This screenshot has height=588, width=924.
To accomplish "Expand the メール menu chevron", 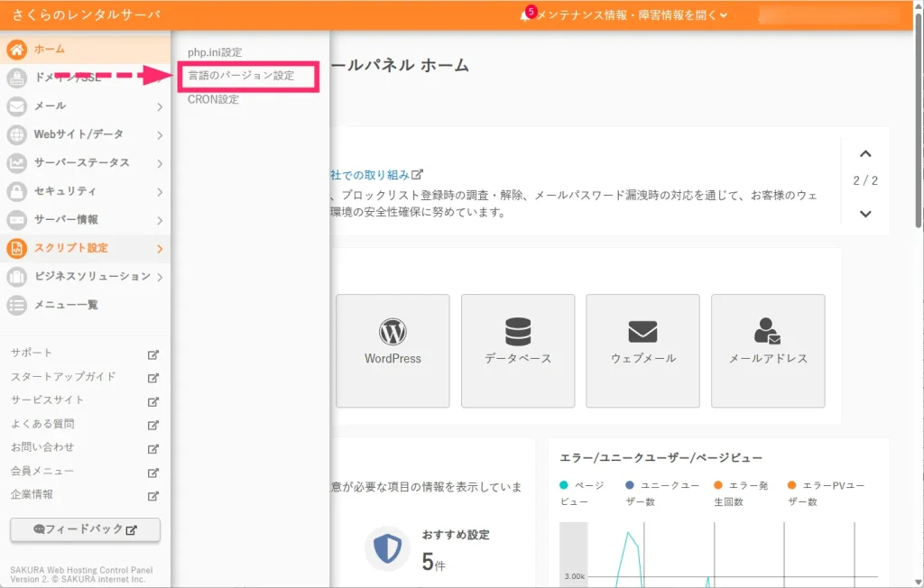I will click(x=160, y=106).
